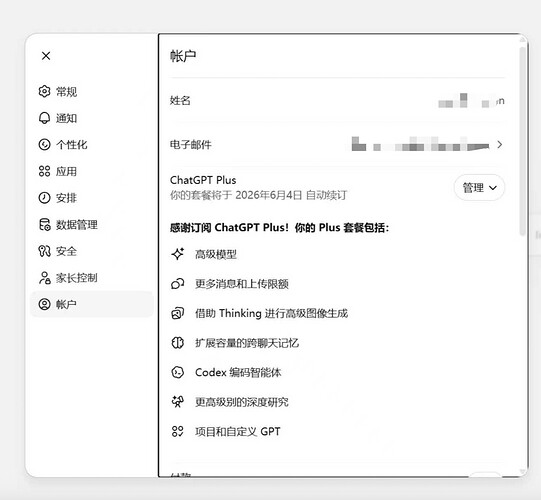Screen dimensions: 541x500
Task: Click the 高级模型 feature text
Action: [x=216, y=254]
